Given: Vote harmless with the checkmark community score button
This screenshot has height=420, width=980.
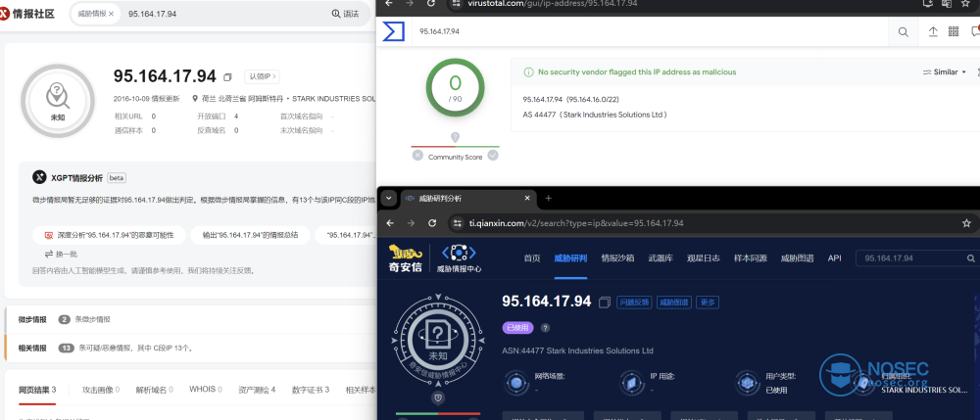Looking at the screenshot, I should (x=493, y=156).
